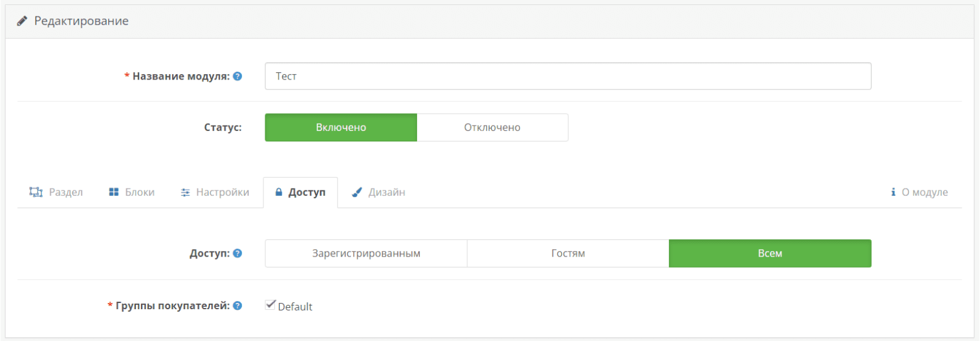Click the lock icon on Доступ tab
This screenshot has width=980, height=341.
(x=279, y=192)
